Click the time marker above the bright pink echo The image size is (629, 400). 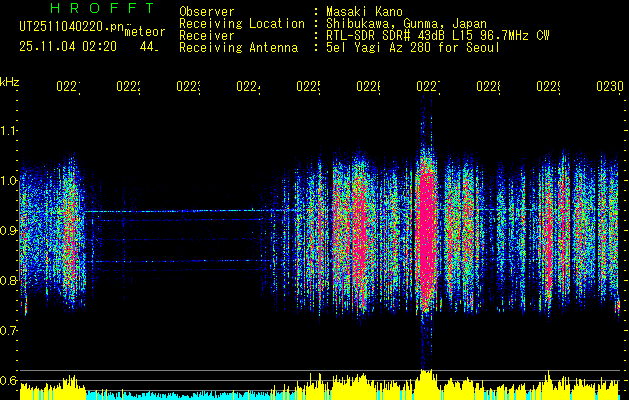(428, 87)
